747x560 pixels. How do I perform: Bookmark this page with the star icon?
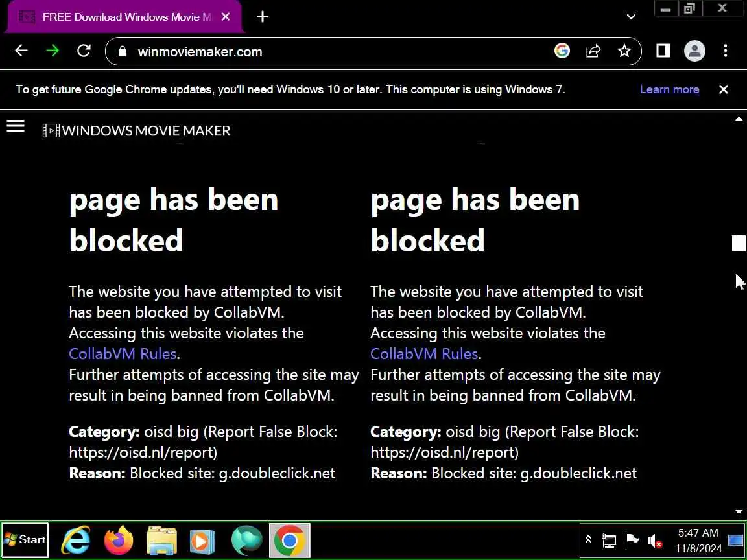(624, 51)
